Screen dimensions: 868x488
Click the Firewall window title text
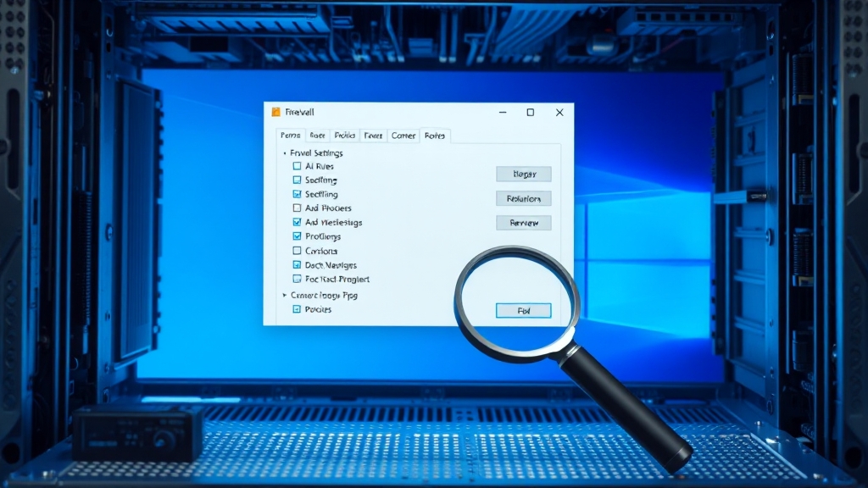pyautogui.click(x=299, y=113)
